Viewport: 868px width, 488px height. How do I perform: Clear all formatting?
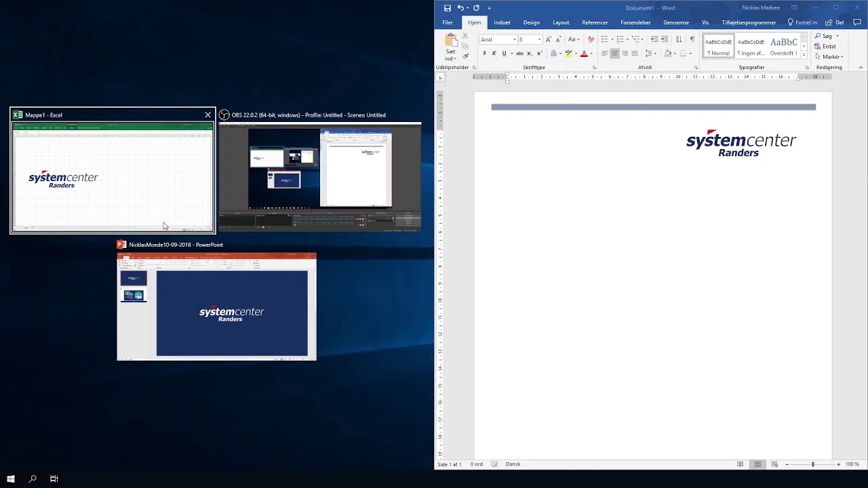pos(591,39)
